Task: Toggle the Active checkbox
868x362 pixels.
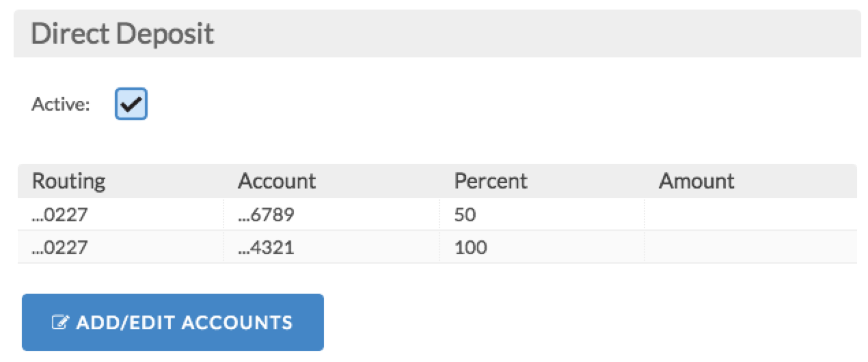Action: 131,105
